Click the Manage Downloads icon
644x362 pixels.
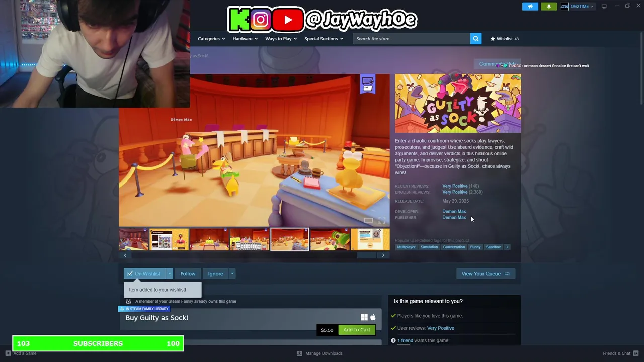point(299,353)
